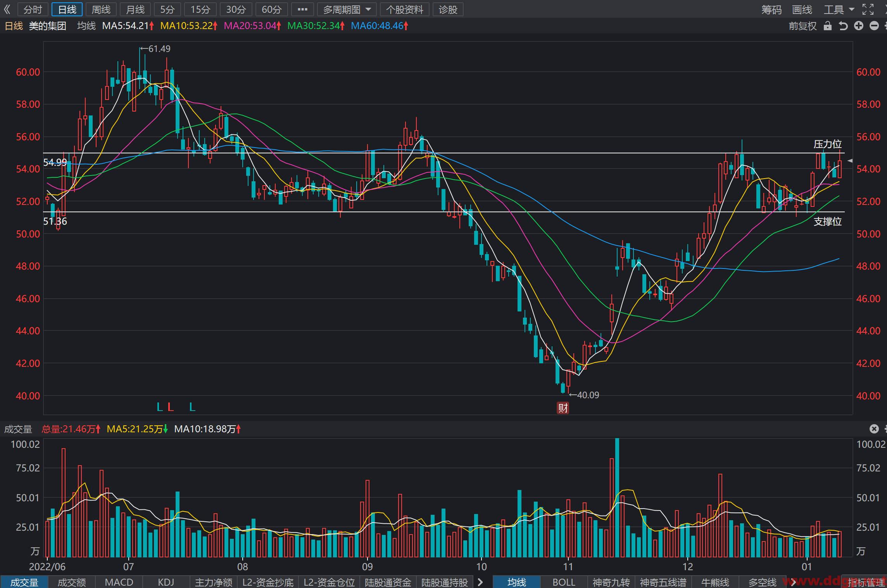Viewport: 887px width, 588px height.
Task: Toggle the chart lock icon
Action: click(x=828, y=26)
